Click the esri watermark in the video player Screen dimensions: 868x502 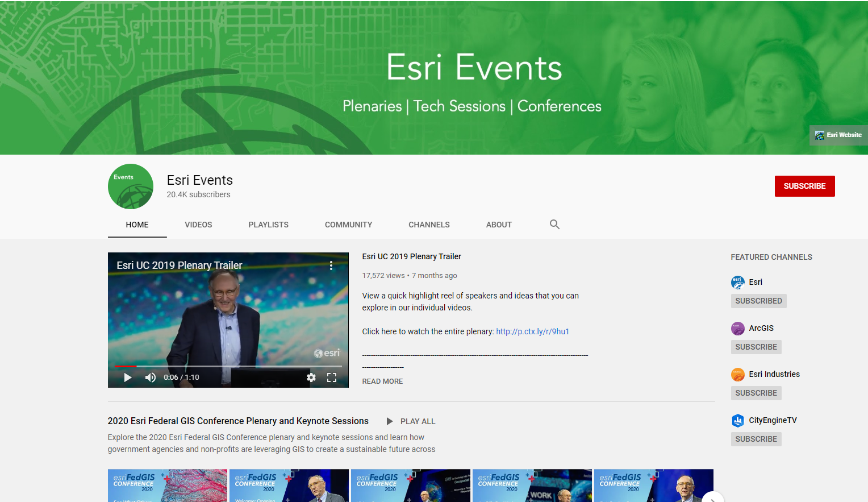click(327, 353)
